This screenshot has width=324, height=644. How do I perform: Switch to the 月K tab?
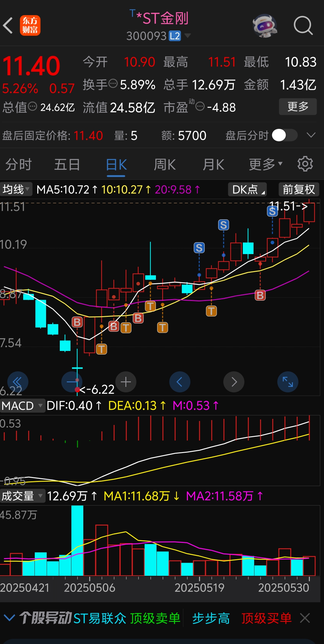214,165
